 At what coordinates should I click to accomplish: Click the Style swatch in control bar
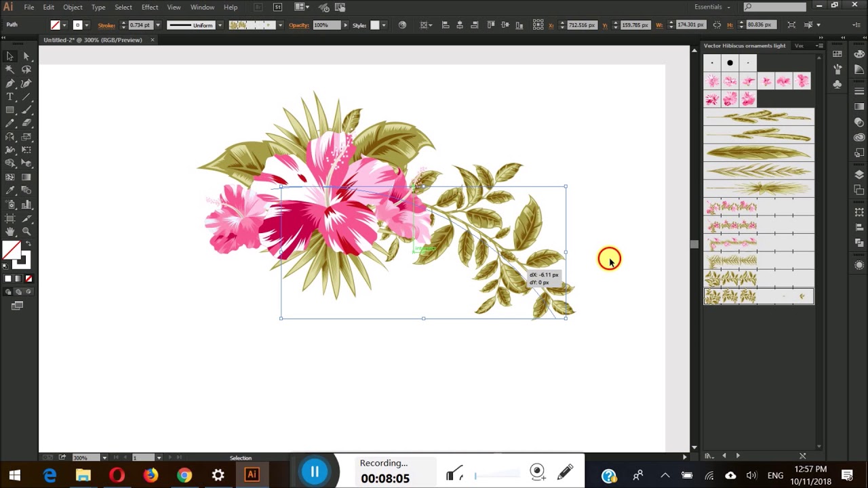tap(374, 25)
